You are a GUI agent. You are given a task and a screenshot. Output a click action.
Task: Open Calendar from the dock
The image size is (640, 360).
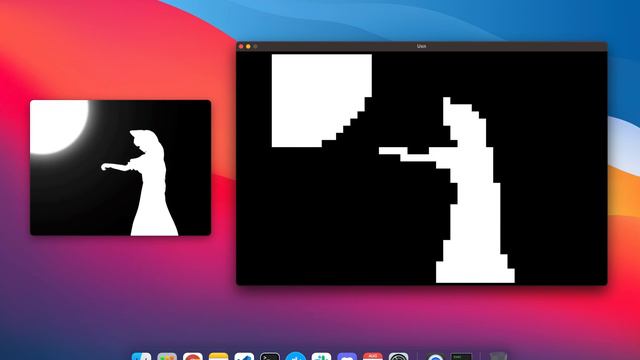tap(373, 356)
